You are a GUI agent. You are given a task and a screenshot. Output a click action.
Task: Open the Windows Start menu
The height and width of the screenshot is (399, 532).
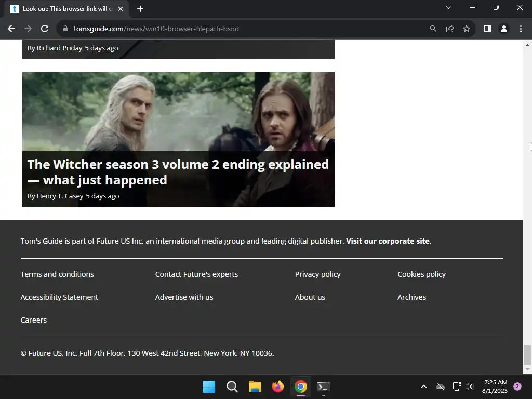[x=209, y=387]
